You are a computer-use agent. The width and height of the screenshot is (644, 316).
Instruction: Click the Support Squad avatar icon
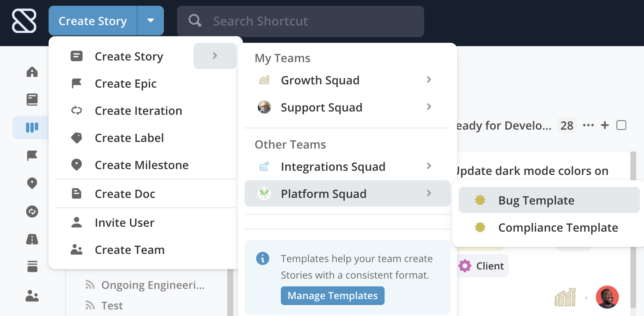click(264, 107)
